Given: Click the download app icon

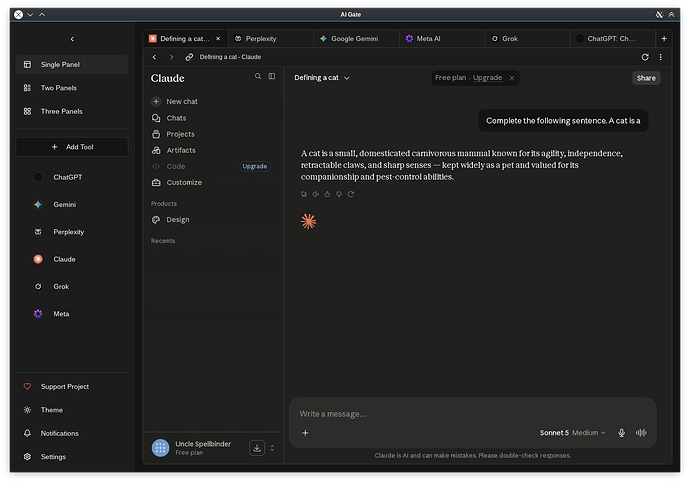Looking at the screenshot, I should [x=257, y=448].
